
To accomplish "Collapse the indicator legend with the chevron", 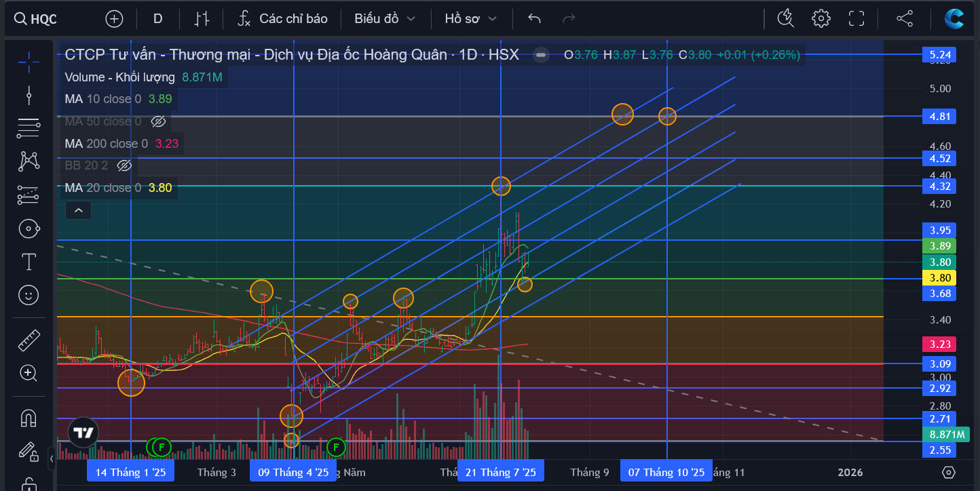I will click(79, 210).
